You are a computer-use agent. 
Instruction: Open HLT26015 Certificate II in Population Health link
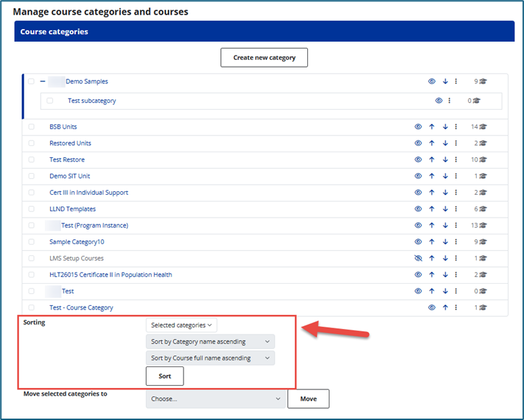click(x=110, y=275)
